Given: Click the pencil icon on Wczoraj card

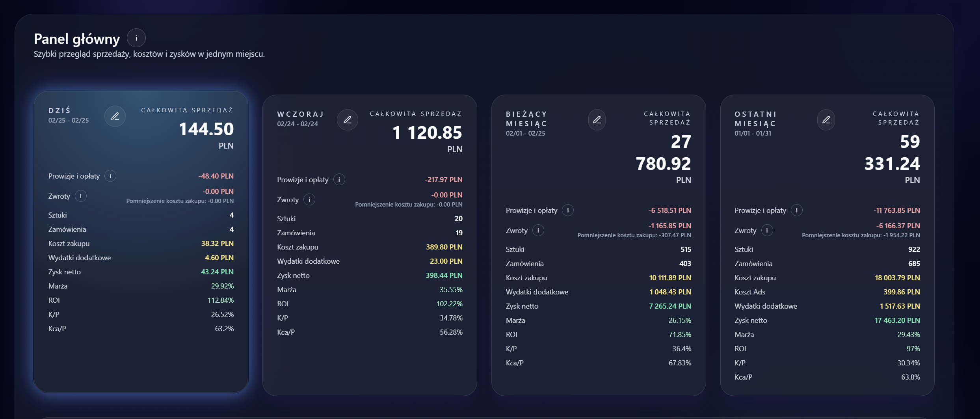Looking at the screenshot, I should coord(348,120).
